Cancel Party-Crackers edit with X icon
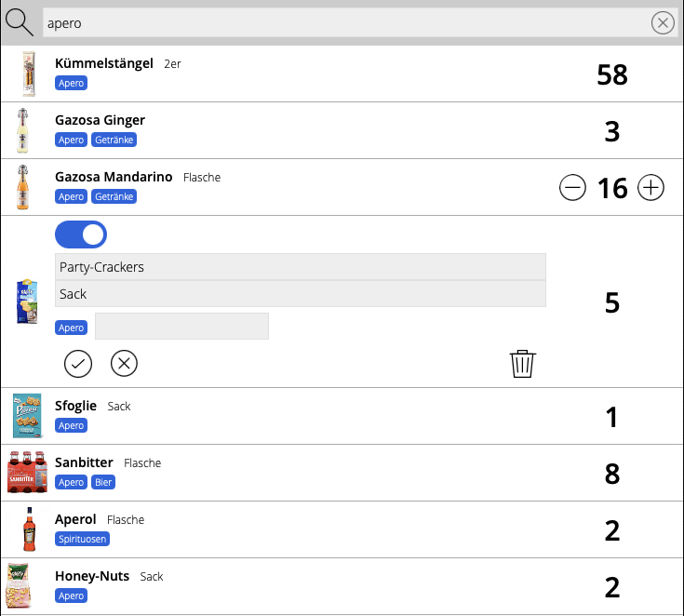Image resolution: width=684 pixels, height=616 pixels. pyautogui.click(x=124, y=363)
